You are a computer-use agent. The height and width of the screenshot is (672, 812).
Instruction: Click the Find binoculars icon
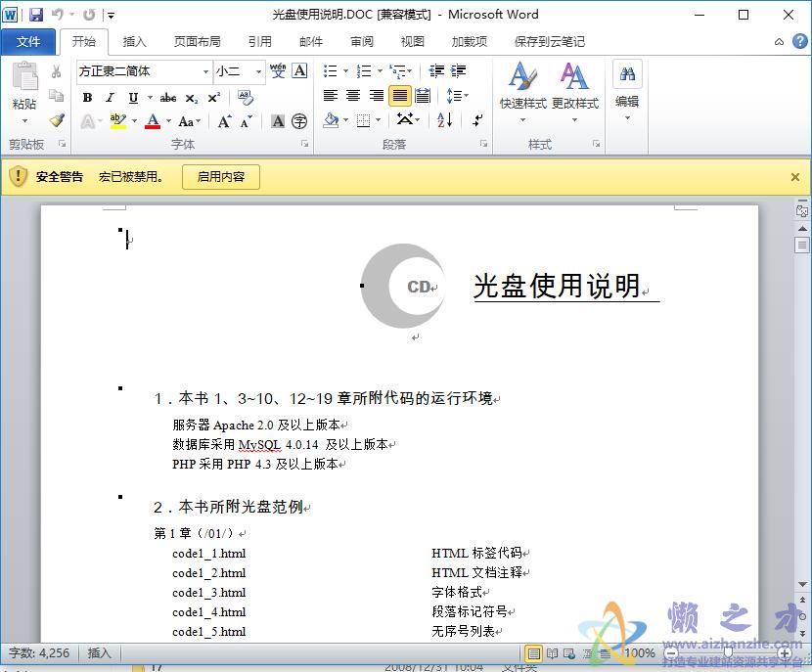(627, 73)
